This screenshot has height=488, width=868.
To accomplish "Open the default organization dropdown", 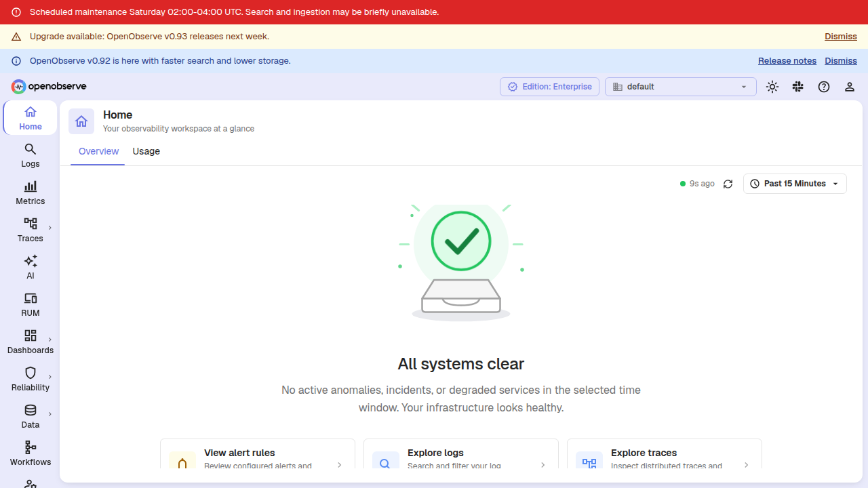I will click(x=681, y=87).
